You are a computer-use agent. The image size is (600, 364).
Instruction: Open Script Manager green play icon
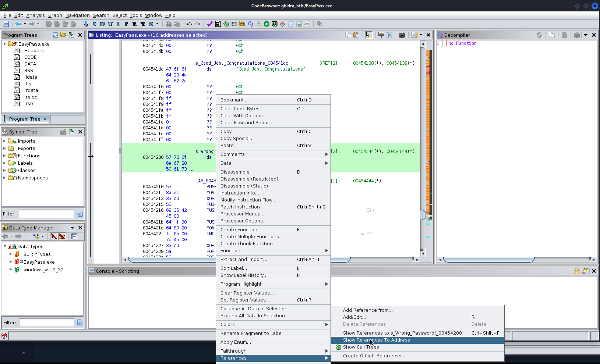pyautogui.click(x=267, y=24)
